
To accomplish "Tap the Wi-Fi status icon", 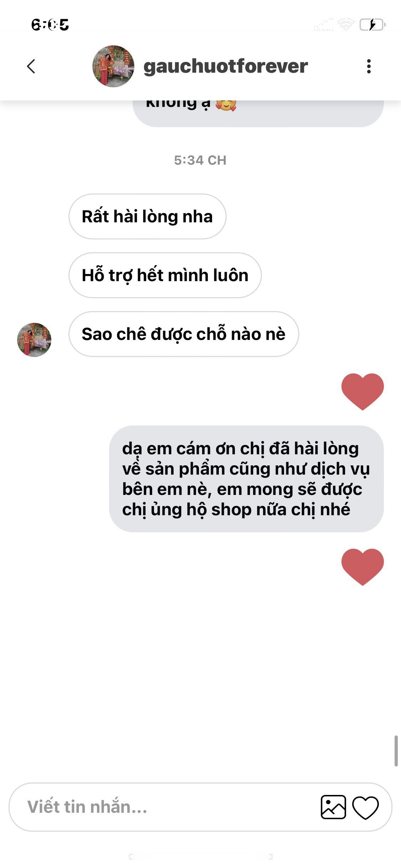I will tap(346, 24).
